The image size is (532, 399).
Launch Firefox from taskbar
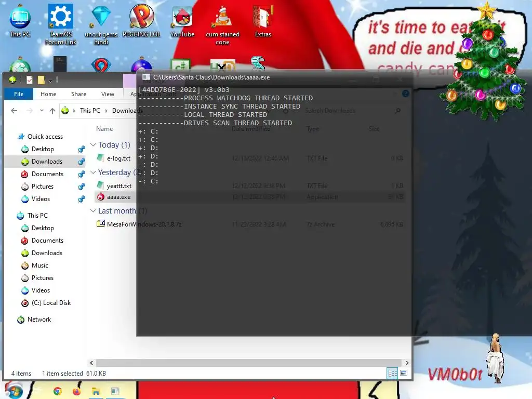pos(77,391)
